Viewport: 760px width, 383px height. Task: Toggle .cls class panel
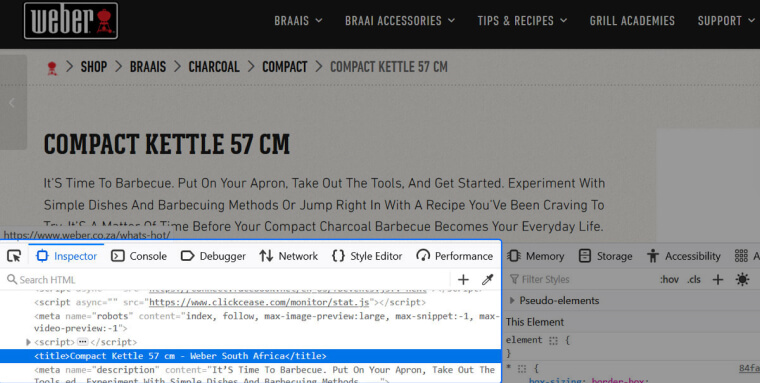pos(694,280)
